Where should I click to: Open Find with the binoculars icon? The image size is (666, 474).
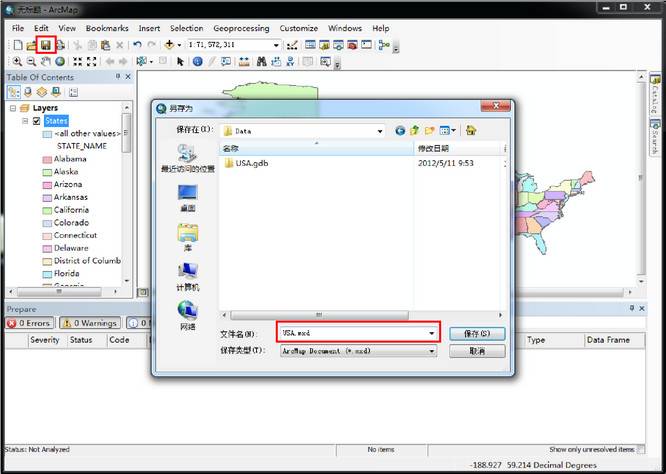pos(262,62)
